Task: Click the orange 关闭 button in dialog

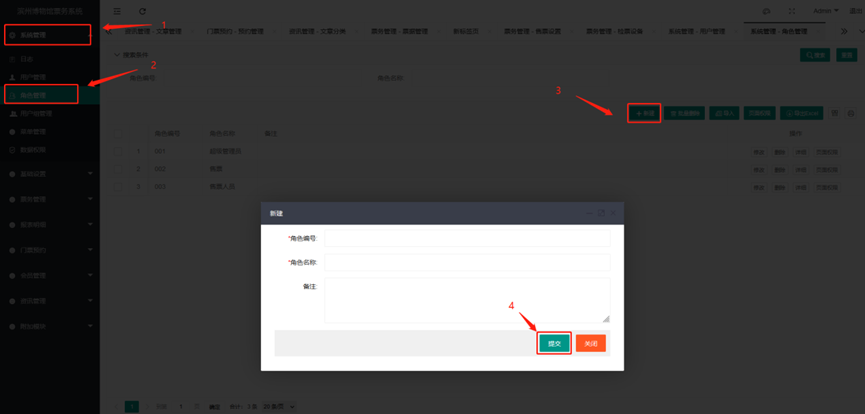Action: click(x=590, y=343)
